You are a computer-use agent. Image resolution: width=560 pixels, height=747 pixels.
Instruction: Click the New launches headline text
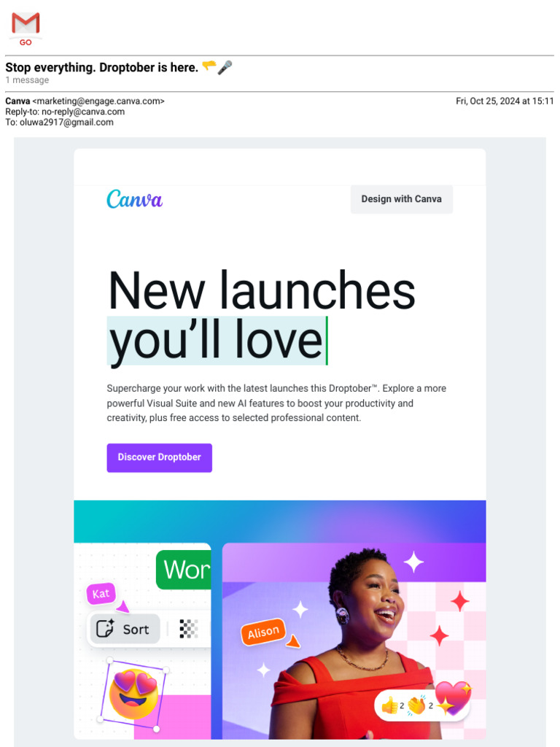[262, 290]
